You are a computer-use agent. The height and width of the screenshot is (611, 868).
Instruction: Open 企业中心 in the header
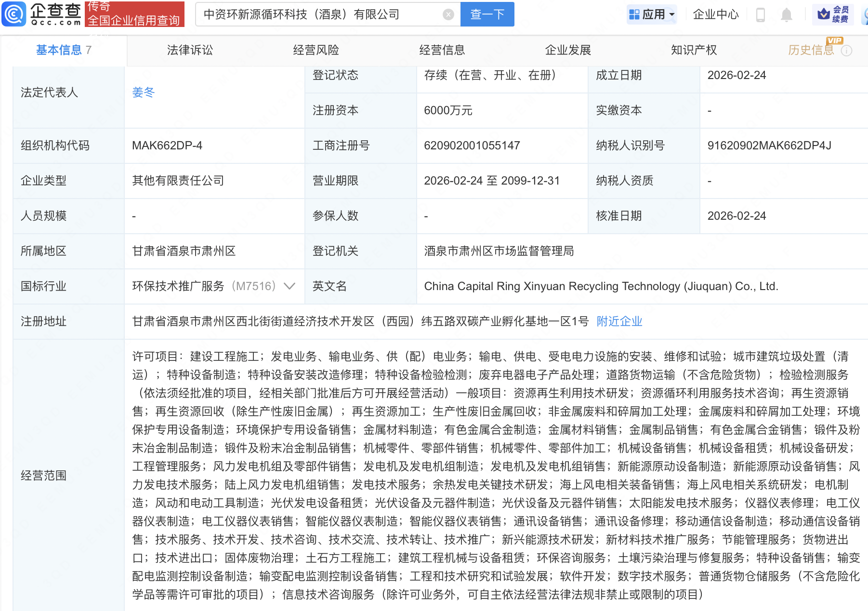tap(715, 14)
